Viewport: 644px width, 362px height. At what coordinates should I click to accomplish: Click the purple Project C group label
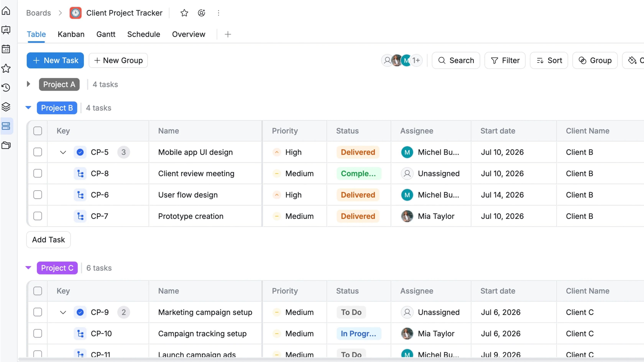tap(57, 268)
